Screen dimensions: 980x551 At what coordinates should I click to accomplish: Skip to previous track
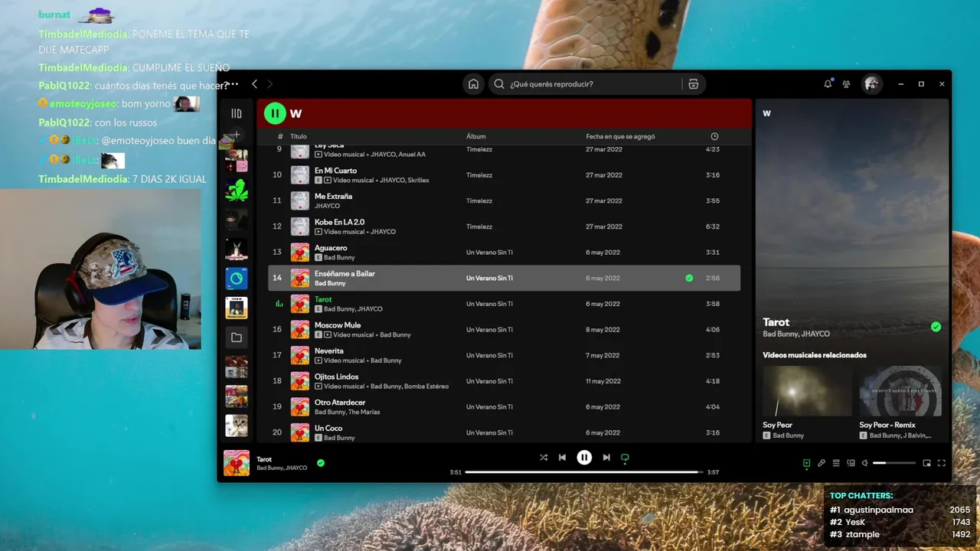click(562, 458)
